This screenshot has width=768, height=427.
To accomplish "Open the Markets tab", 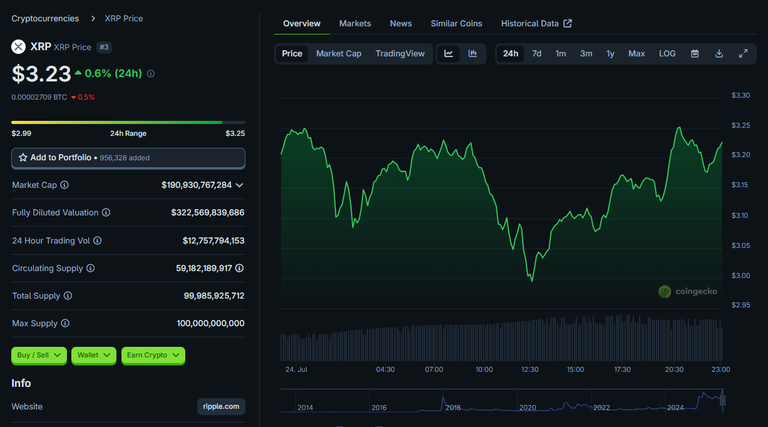I will [355, 24].
